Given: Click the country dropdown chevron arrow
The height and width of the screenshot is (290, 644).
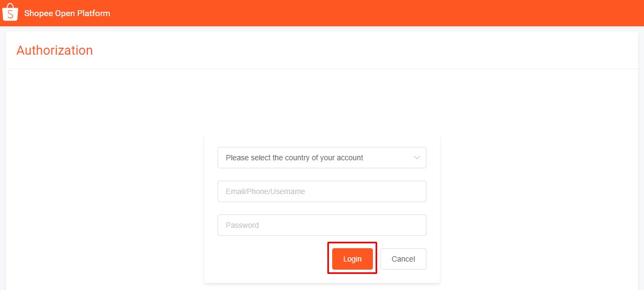Looking at the screenshot, I should point(417,158).
